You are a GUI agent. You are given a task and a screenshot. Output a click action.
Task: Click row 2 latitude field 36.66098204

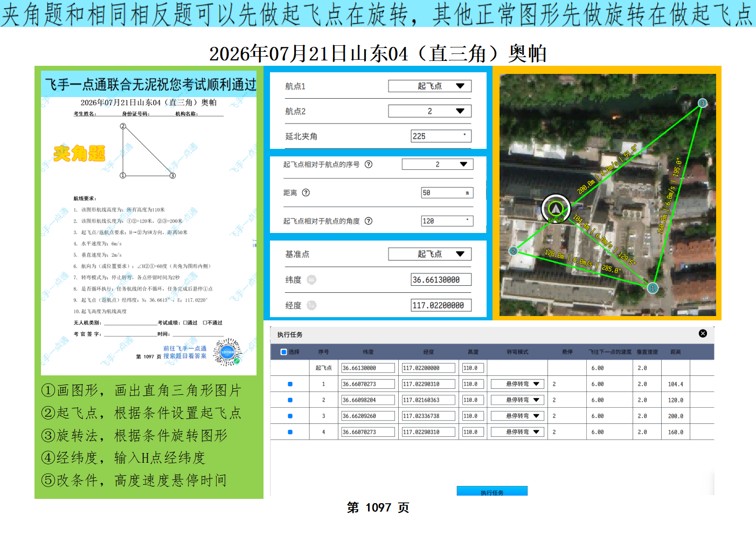coord(368,400)
